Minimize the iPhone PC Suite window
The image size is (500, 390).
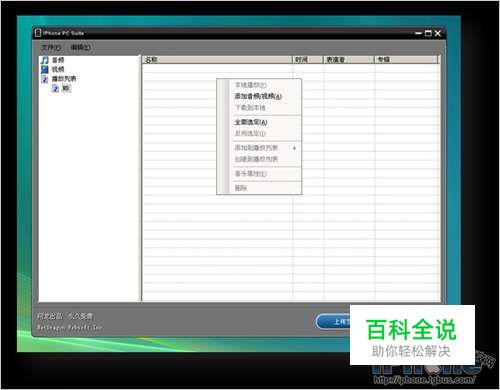pos(419,33)
